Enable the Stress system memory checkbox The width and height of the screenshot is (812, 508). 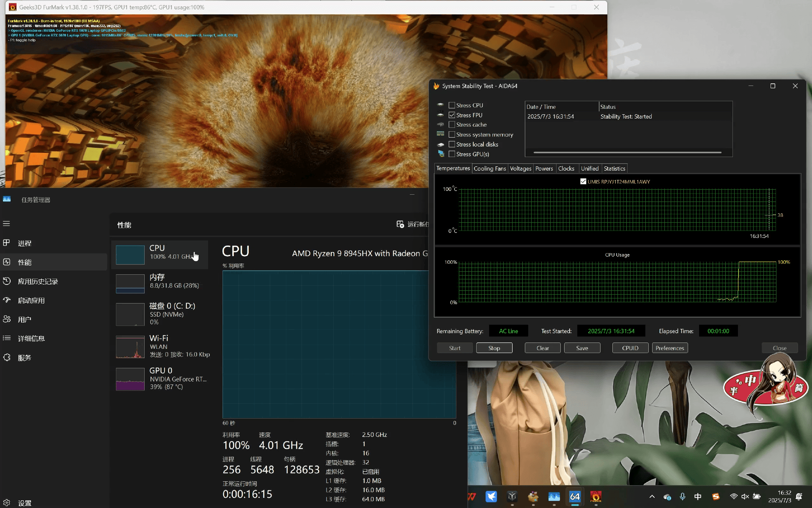[x=452, y=135]
